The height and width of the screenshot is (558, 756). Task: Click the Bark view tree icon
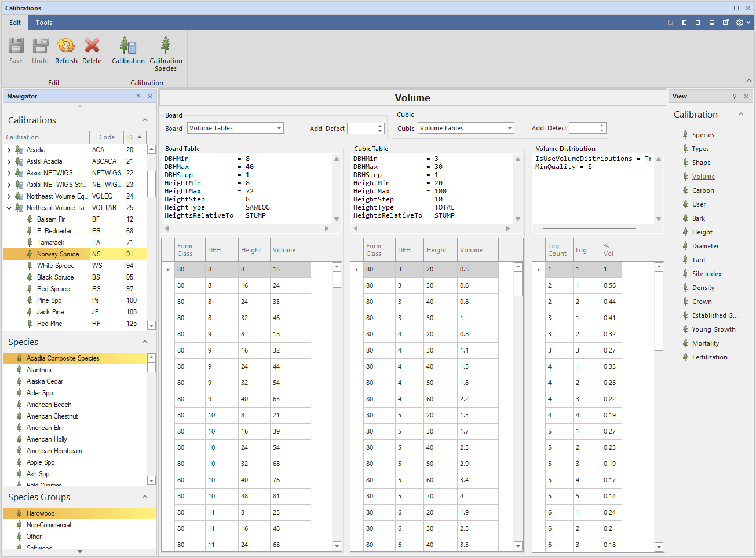685,218
